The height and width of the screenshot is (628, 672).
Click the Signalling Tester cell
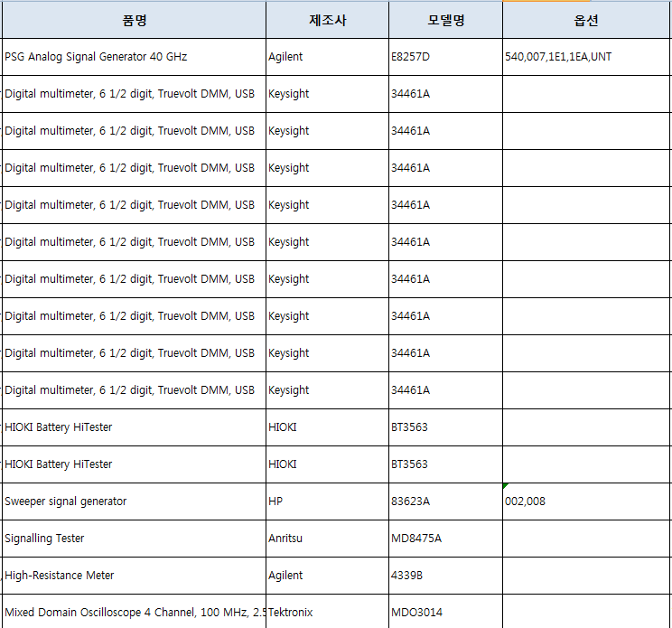[x=134, y=539]
